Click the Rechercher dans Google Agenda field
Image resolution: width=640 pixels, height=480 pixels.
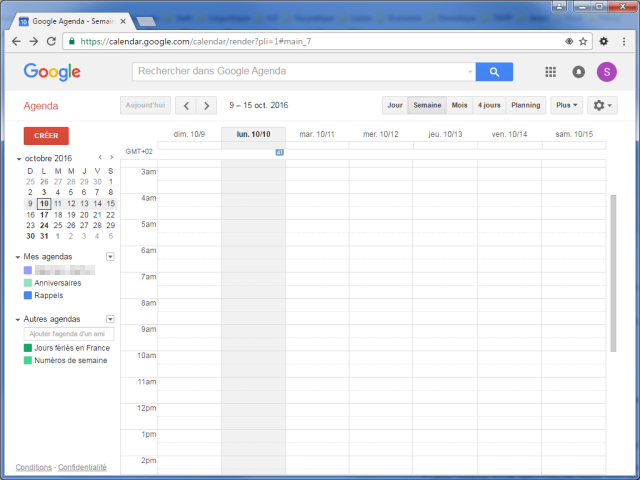click(300, 71)
